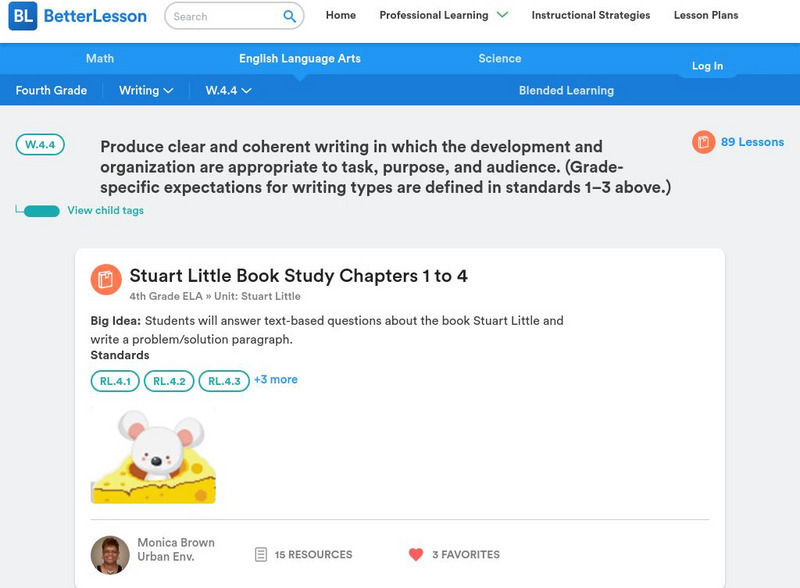Open the 4th Grade ELA link

pos(166,296)
